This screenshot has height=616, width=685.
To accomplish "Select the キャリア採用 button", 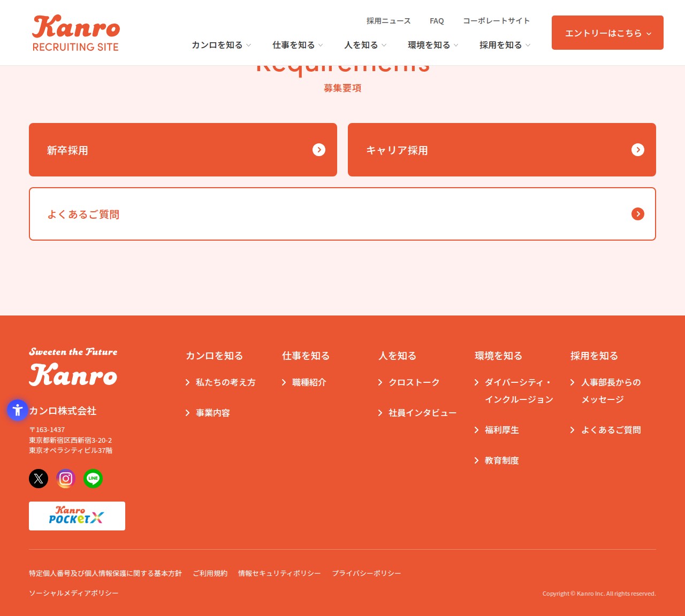I will (x=502, y=150).
